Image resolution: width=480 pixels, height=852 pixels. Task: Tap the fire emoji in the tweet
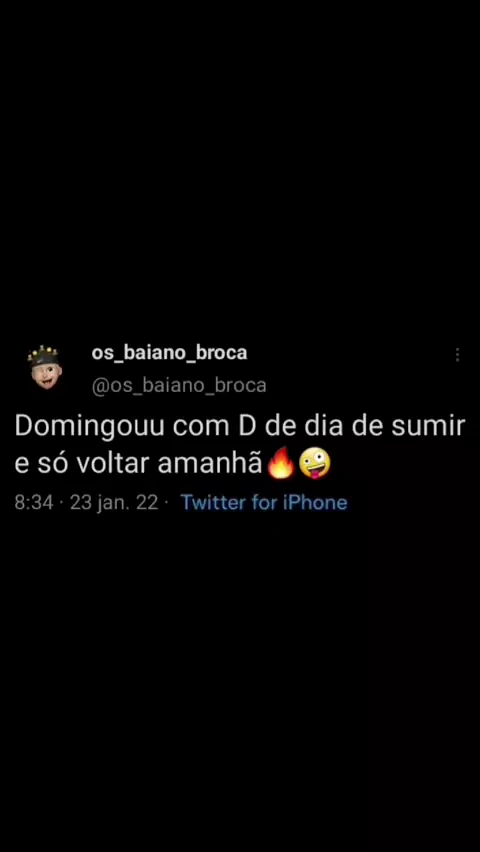pos(281,463)
